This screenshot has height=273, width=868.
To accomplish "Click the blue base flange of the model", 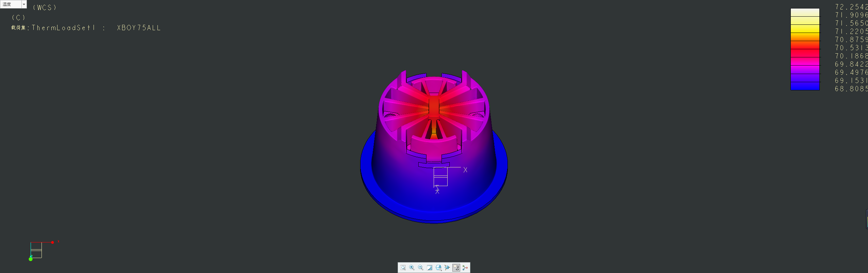I will coord(434,216).
